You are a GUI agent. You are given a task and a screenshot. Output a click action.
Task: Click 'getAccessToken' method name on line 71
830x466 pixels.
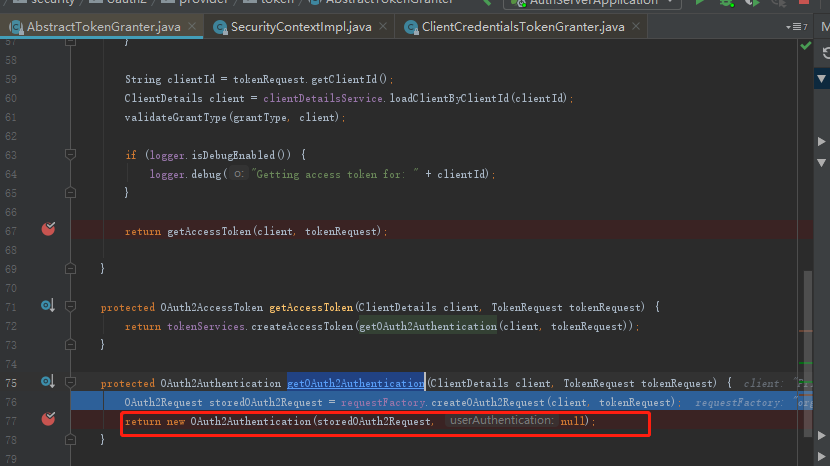(x=311, y=307)
